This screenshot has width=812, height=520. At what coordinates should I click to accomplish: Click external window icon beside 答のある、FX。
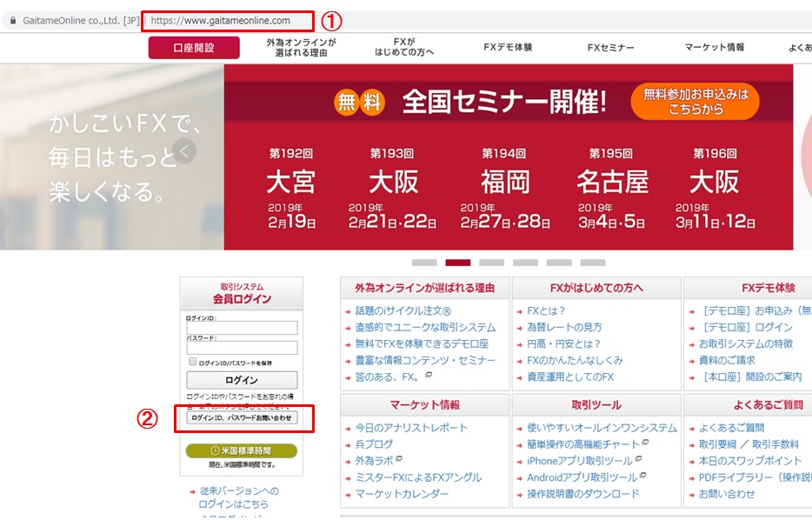[x=429, y=375]
